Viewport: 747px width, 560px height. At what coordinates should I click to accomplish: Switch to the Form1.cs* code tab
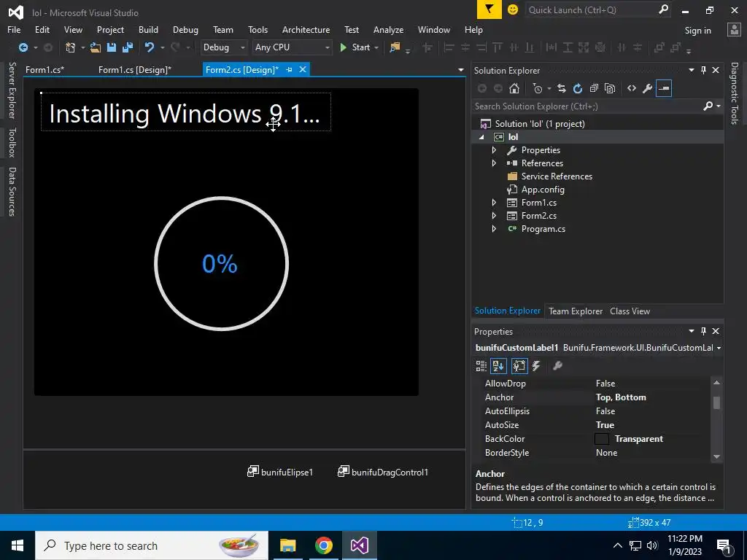pos(44,69)
